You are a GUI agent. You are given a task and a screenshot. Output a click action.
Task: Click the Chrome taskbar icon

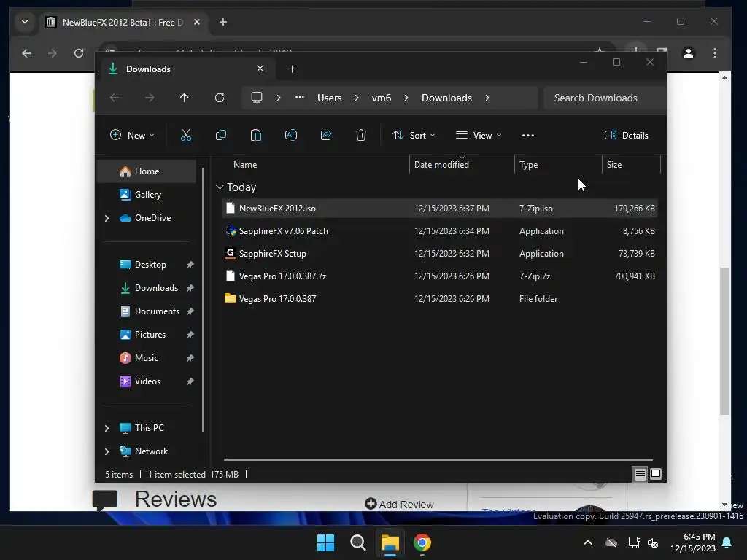click(422, 542)
